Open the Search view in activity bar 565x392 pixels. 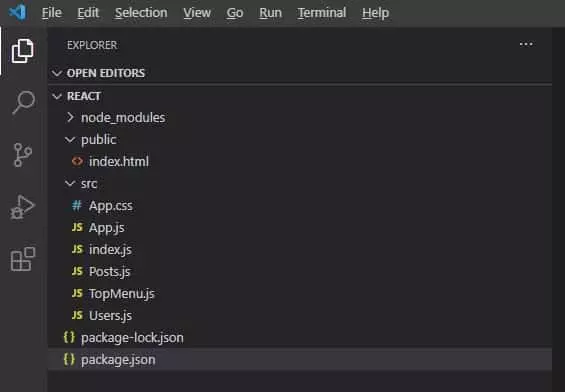click(x=23, y=102)
